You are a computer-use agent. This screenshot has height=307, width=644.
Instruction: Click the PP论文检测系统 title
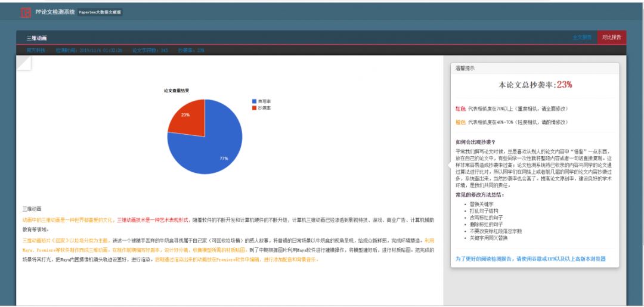point(55,13)
